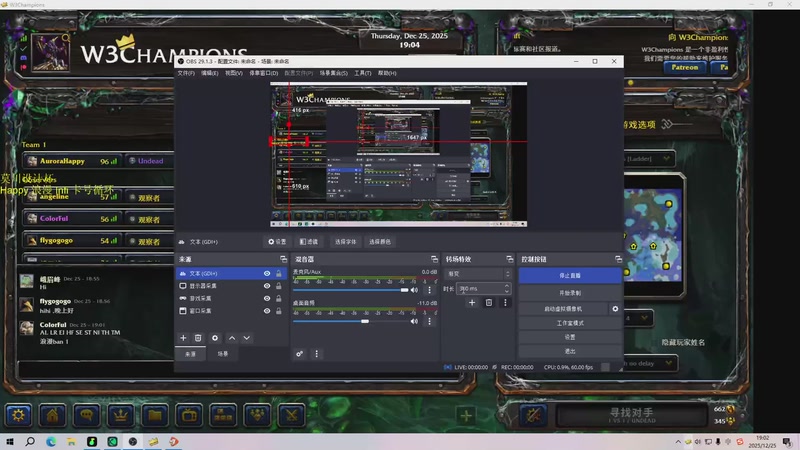Viewport: 800px width, 450px height.
Task: Open 视图(V) menu in OBS
Action: tap(234, 73)
